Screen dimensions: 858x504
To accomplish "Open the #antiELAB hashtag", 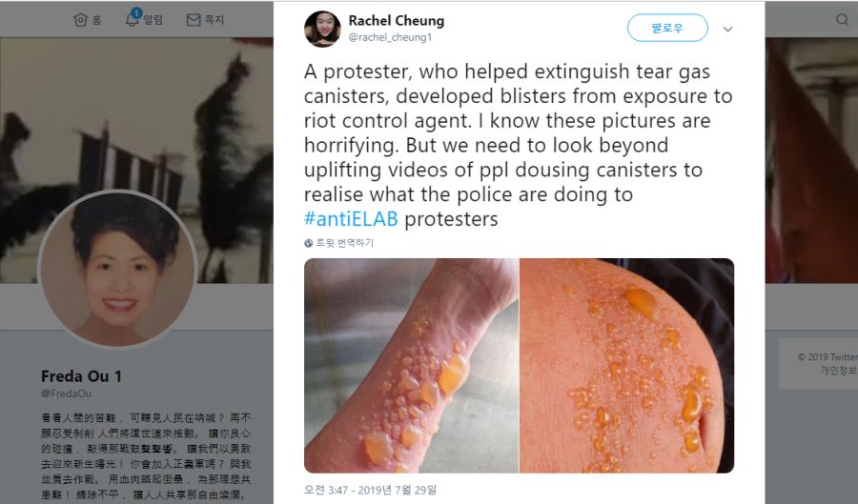I will pos(351,219).
